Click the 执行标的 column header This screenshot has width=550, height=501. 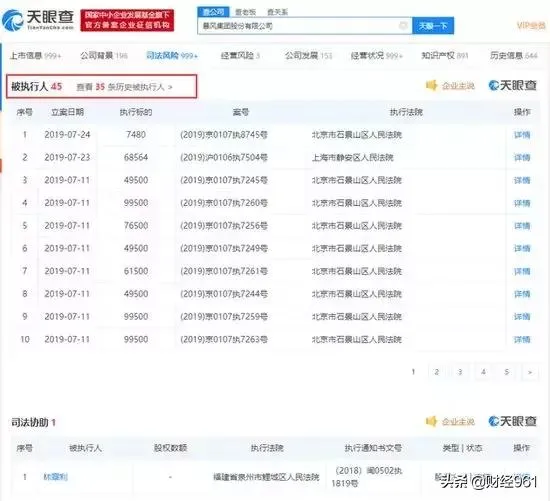[x=136, y=112]
